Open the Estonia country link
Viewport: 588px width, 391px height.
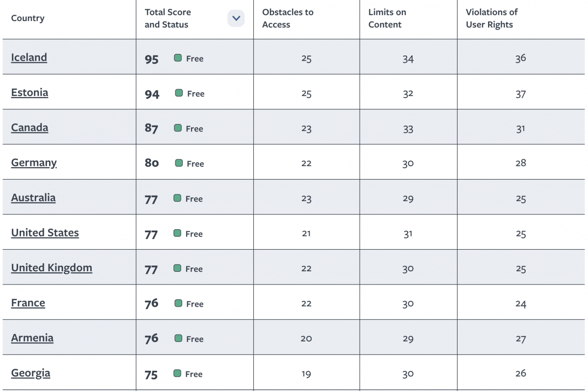point(29,93)
